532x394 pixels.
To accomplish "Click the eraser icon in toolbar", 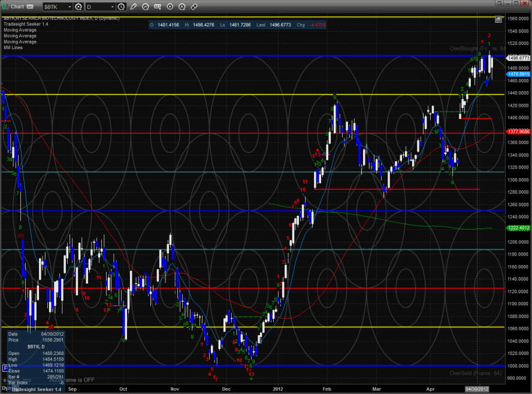I will tap(194, 7).
